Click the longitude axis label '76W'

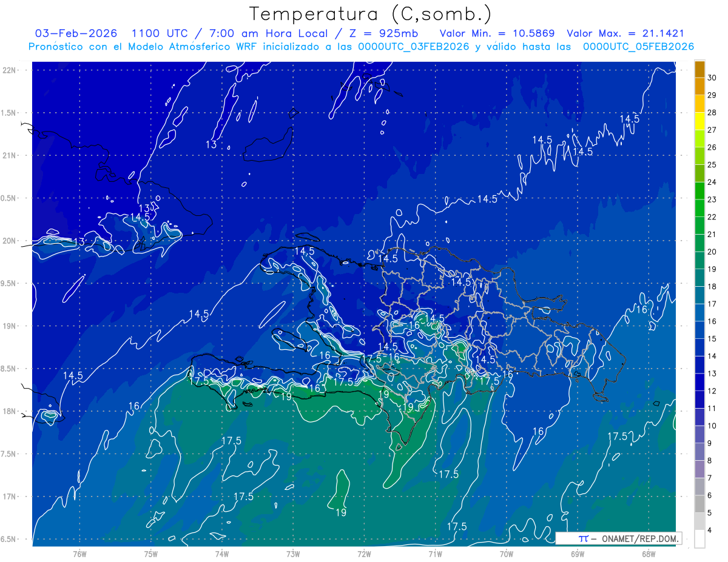[79, 554]
